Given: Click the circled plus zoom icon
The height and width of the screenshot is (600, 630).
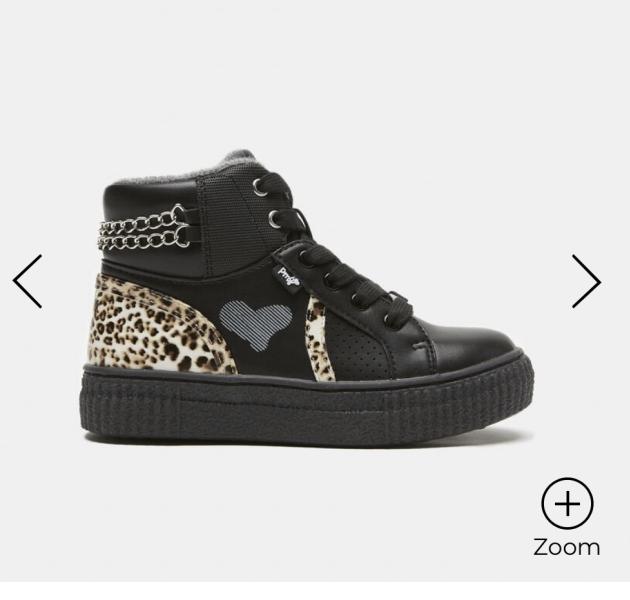Looking at the screenshot, I should (567, 503).
